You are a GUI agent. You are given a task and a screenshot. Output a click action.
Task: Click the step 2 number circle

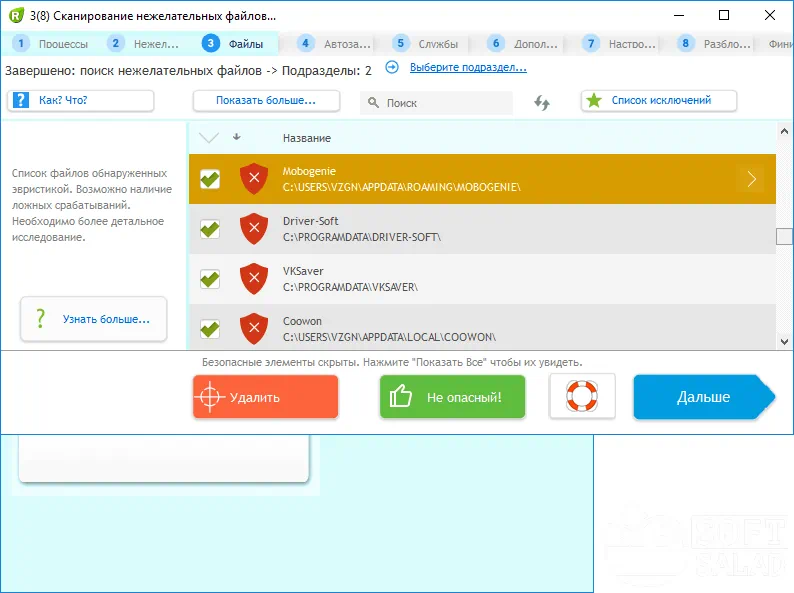pos(115,44)
